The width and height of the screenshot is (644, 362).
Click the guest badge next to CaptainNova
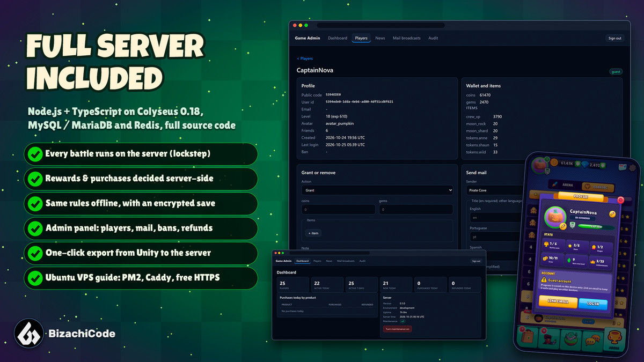coord(616,71)
